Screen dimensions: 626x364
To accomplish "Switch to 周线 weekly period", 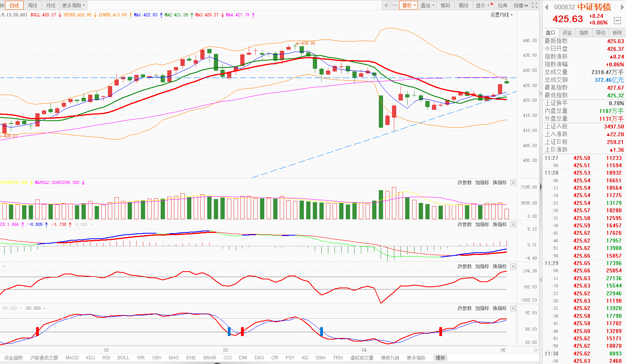I will pyautogui.click(x=33, y=5).
